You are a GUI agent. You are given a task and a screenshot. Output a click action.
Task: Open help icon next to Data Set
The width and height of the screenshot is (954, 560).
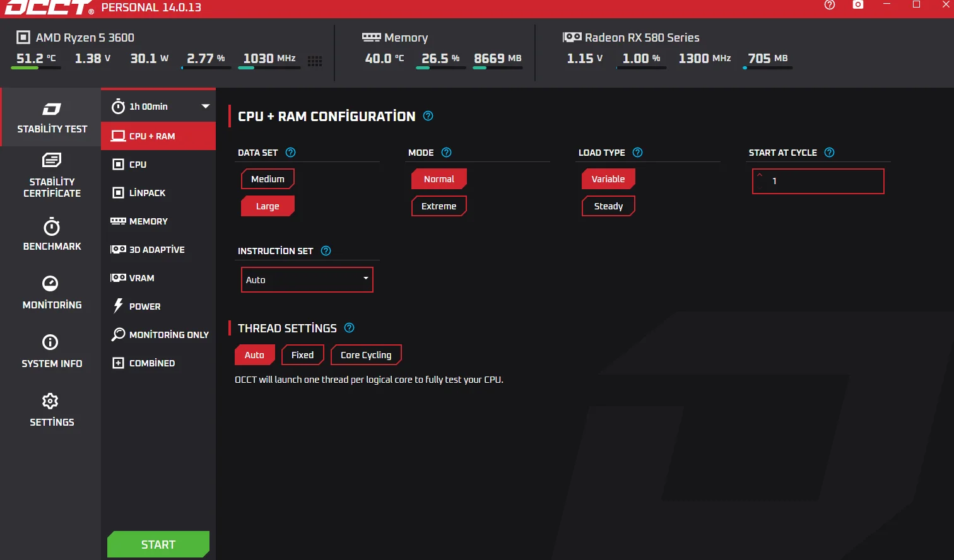tap(291, 153)
